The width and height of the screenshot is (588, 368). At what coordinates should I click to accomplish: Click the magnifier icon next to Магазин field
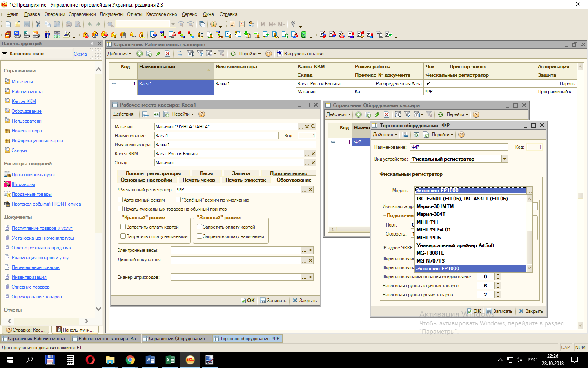coord(313,127)
